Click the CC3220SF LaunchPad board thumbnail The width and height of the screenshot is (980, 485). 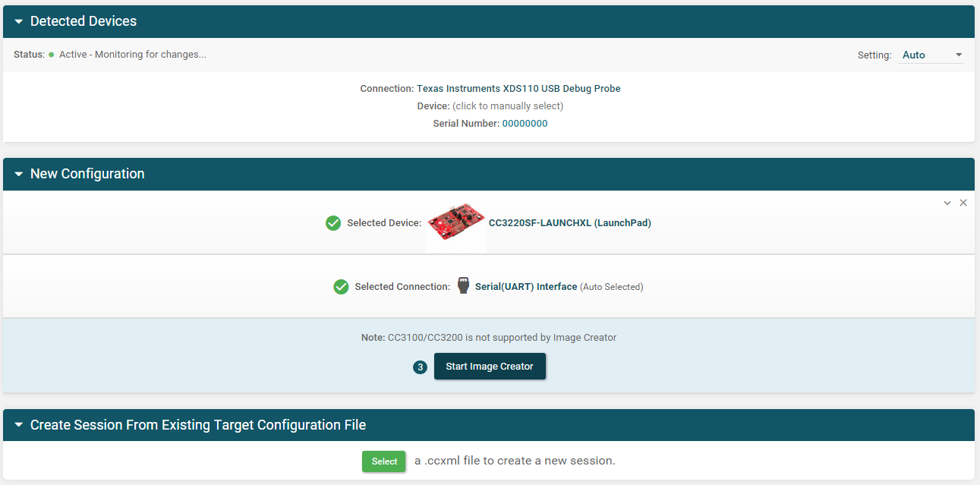456,222
